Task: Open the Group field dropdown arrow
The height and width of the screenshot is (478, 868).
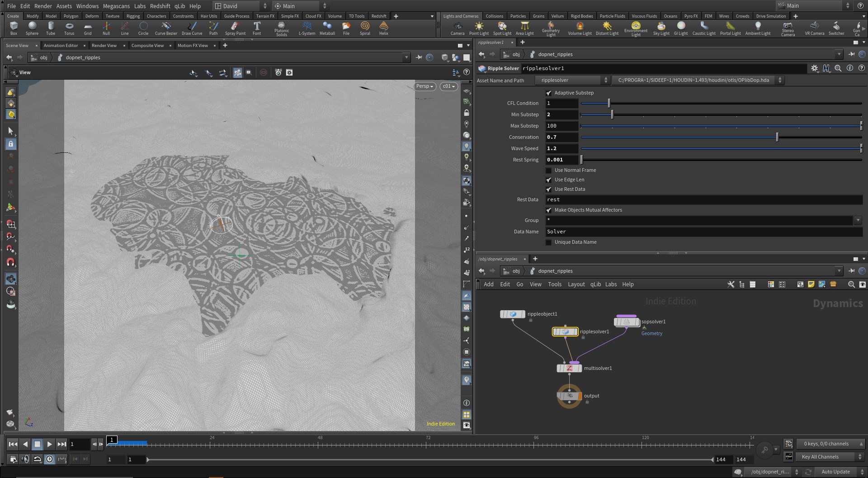Action: pyautogui.click(x=858, y=221)
